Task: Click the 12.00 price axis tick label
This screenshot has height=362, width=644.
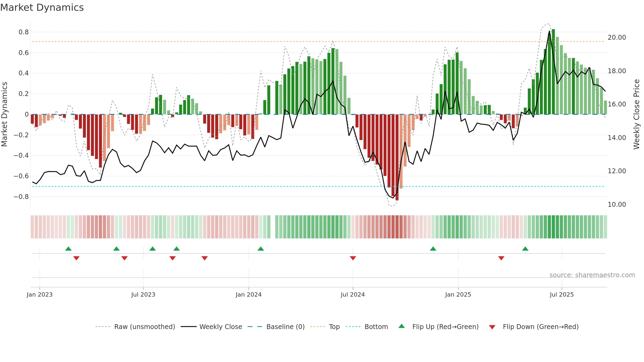Action: click(x=617, y=171)
